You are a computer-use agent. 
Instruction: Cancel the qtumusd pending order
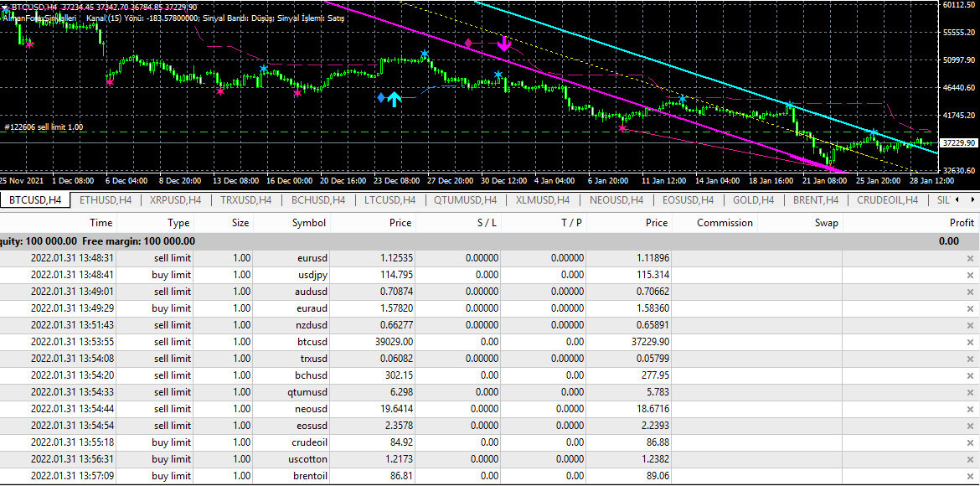click(970, 393)
